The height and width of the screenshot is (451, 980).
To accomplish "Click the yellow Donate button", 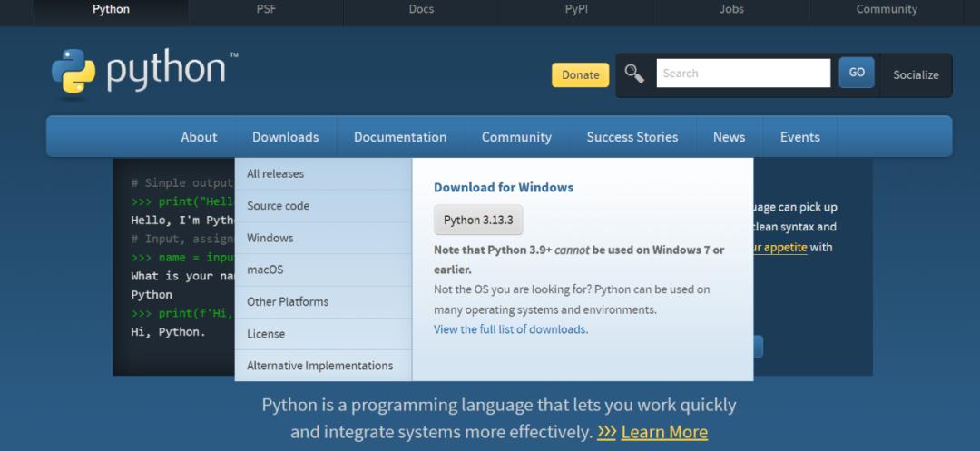I will (x=580, y=75).
